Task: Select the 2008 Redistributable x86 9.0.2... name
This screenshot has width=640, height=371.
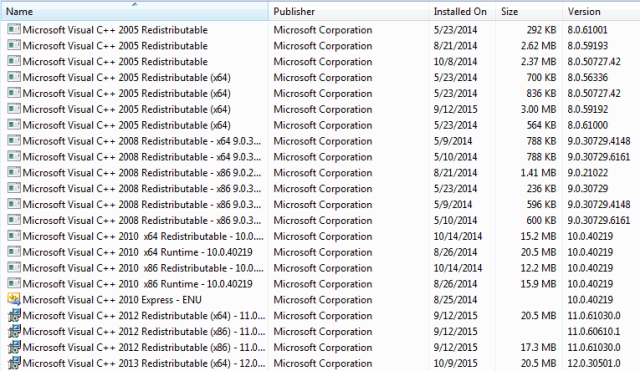Action: [142, 173]
